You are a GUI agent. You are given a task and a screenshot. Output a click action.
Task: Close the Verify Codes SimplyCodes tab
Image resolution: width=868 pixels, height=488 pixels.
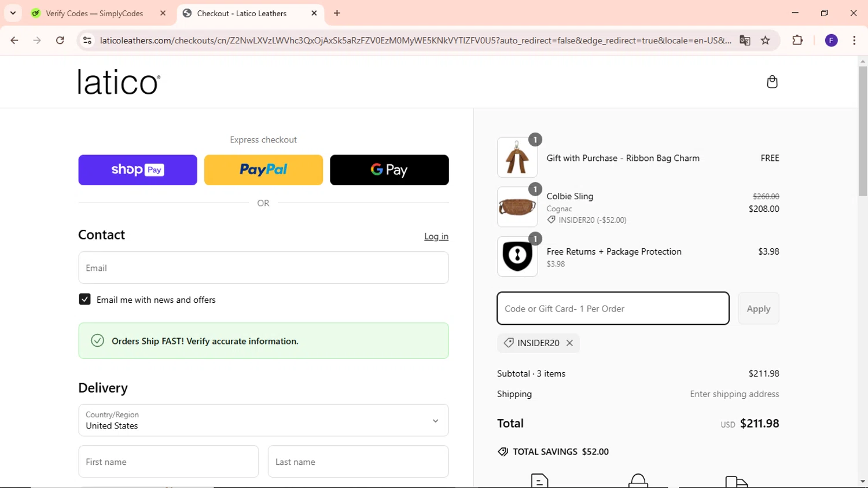coord(163,13)
